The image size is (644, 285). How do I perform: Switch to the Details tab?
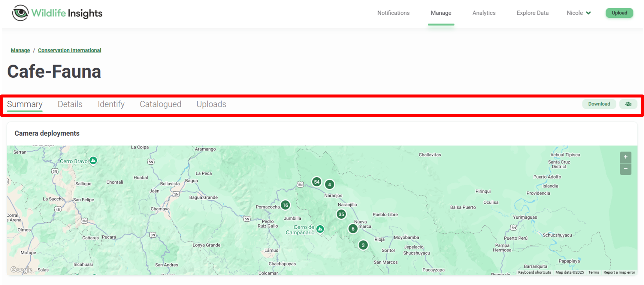70,104
